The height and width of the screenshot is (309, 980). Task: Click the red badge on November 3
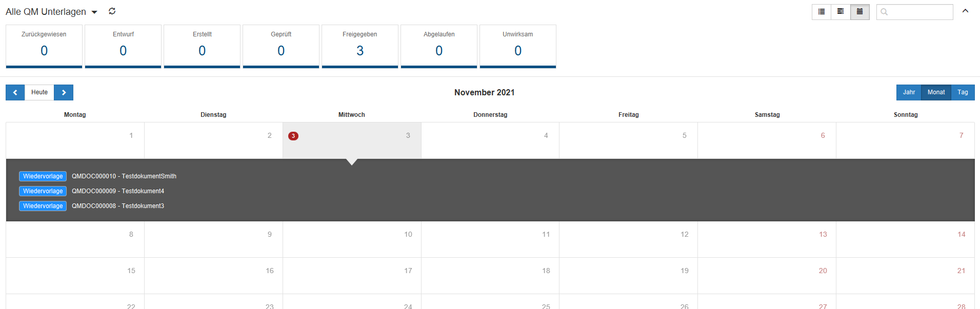coord(293,136)
